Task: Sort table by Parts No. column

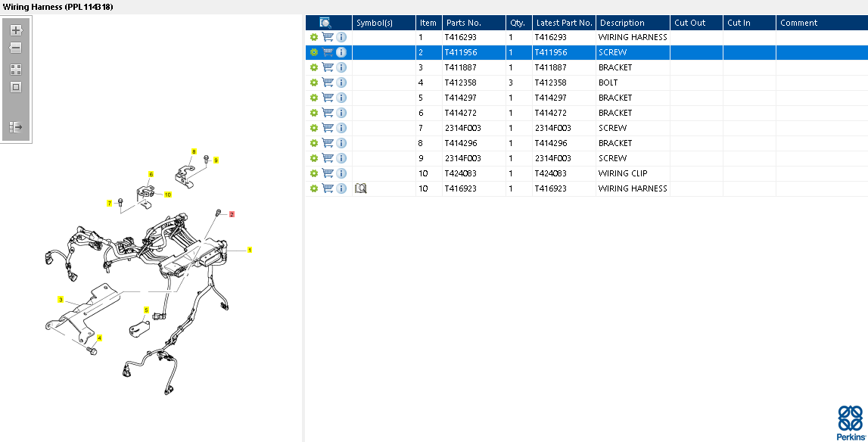Action: point(473,23)
